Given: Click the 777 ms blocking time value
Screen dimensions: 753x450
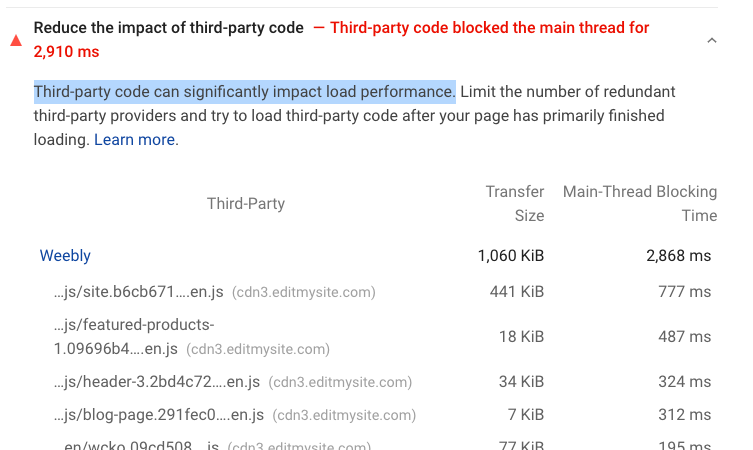Looking at the screenshot, I should (685, 293).
